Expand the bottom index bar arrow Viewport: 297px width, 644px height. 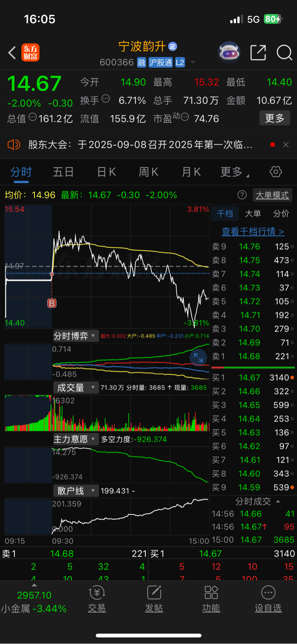(34, 585)
